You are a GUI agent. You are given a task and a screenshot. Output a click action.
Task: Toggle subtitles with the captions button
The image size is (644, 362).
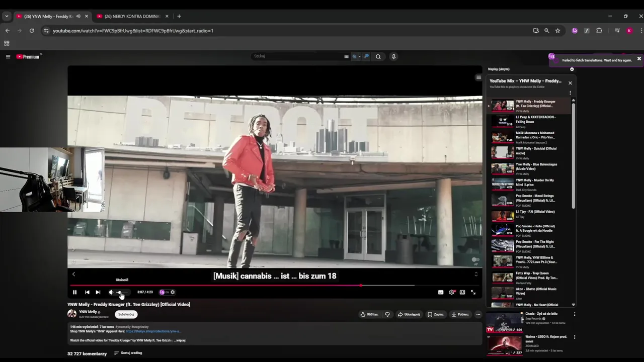coord(441,292)
